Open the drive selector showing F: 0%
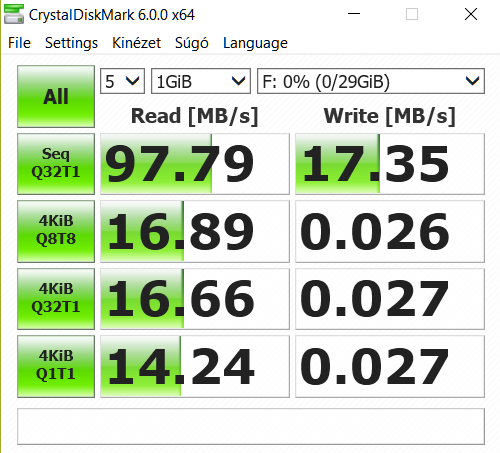The width and height of the screenshot is (500, 453). pos(371,81)
